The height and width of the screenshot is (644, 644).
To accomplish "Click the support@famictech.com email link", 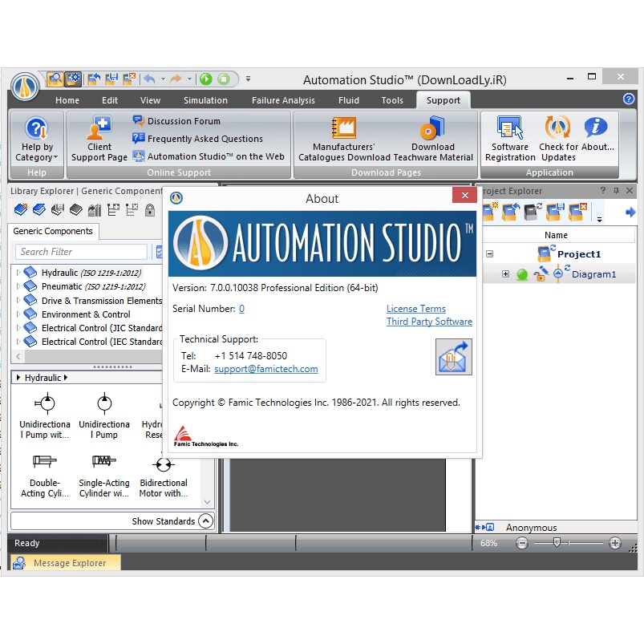I will [x=266, y=369].
